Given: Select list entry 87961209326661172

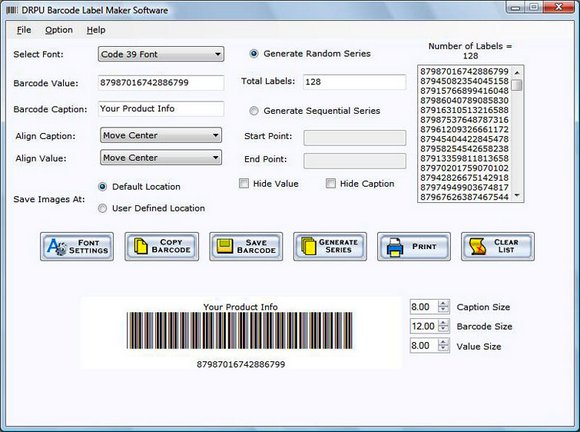Looking at the screenshot, I should coord(464,129).
